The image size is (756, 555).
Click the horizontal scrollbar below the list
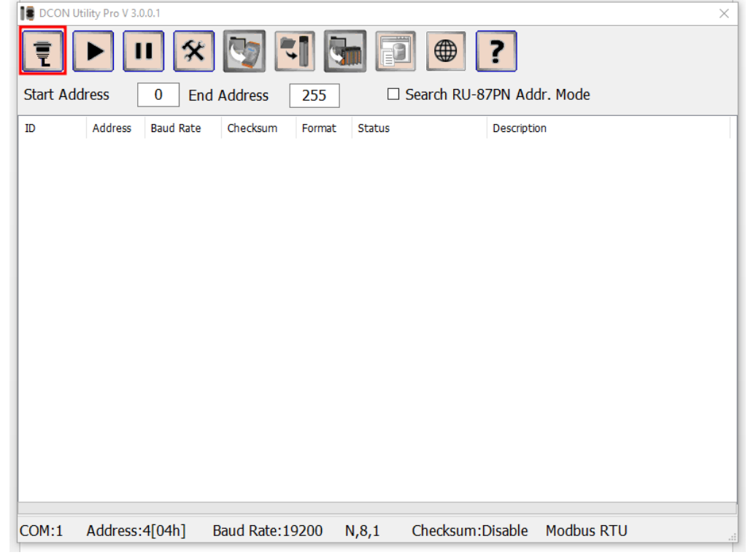377,508
